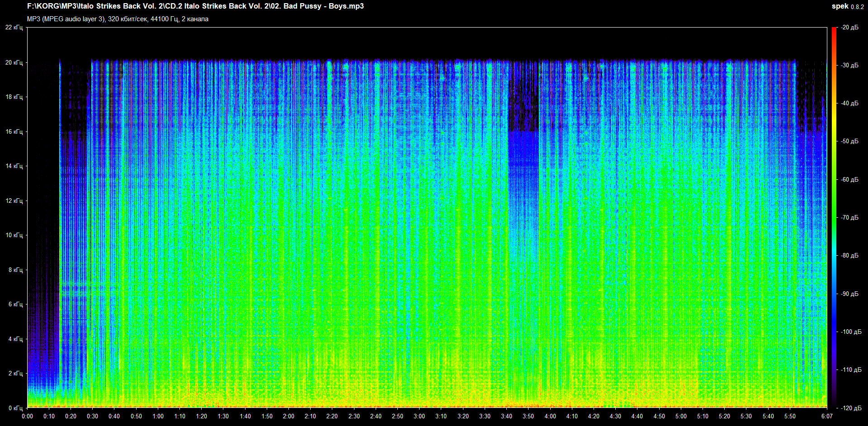The height and width of the screenshot is (426, 868).
Task: Click the red top of color scale bar
Action: (x=834, y=31)
